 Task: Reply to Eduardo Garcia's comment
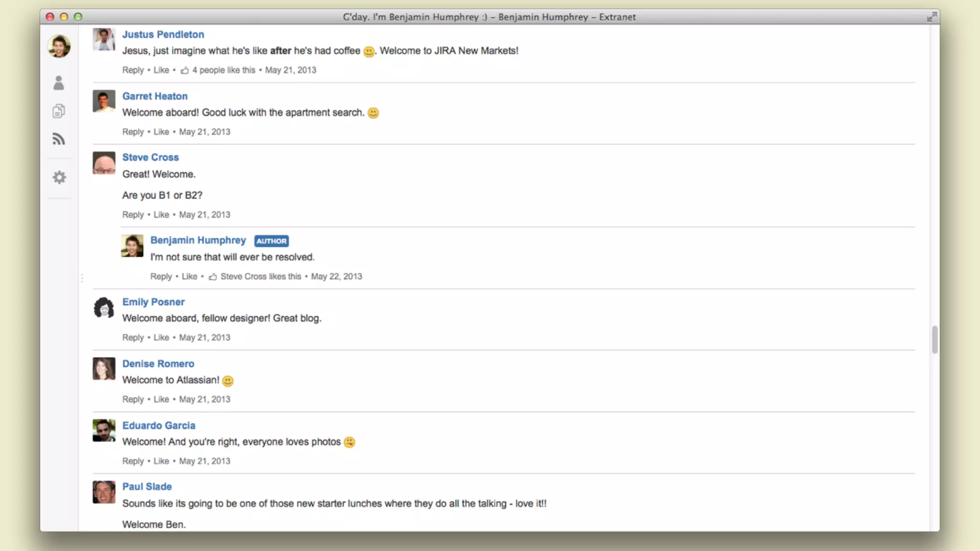click(x=133, y=461)
